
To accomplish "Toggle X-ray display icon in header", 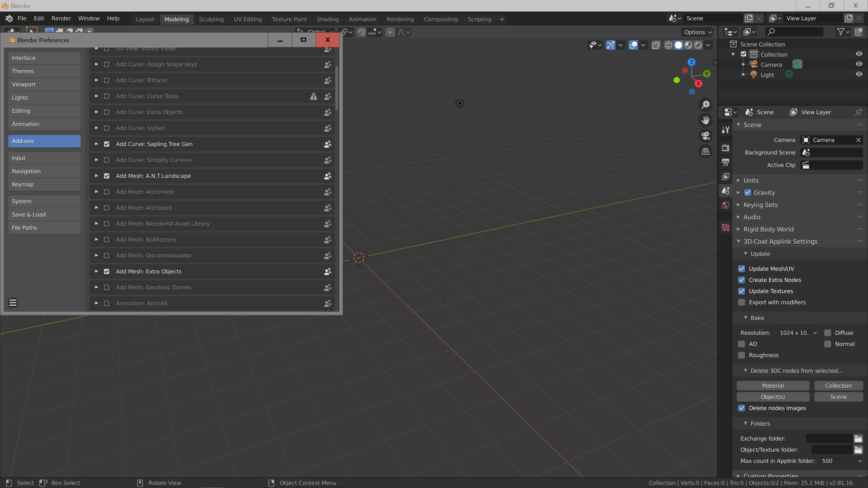I will point(656,45).
